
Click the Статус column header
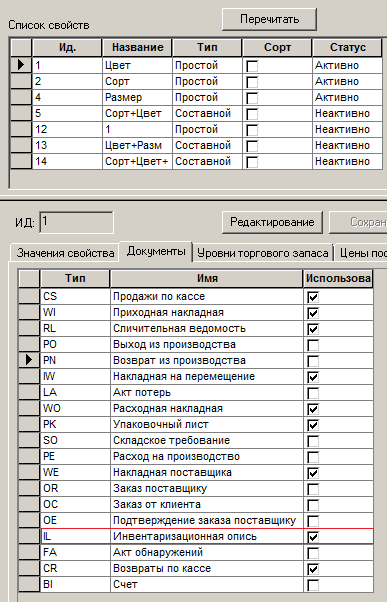tap(347, 48)
